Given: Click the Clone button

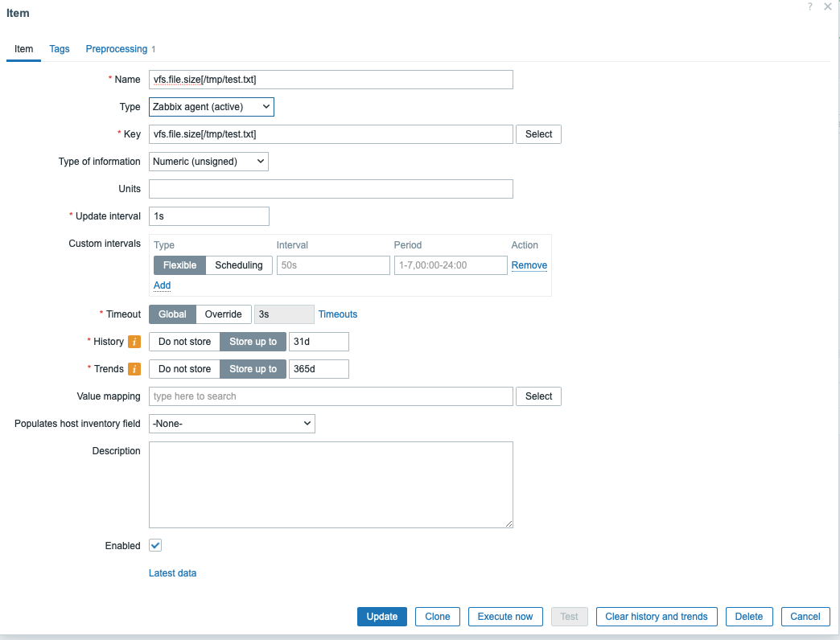Looking at the screenshot, I should (x=437, y=617).
